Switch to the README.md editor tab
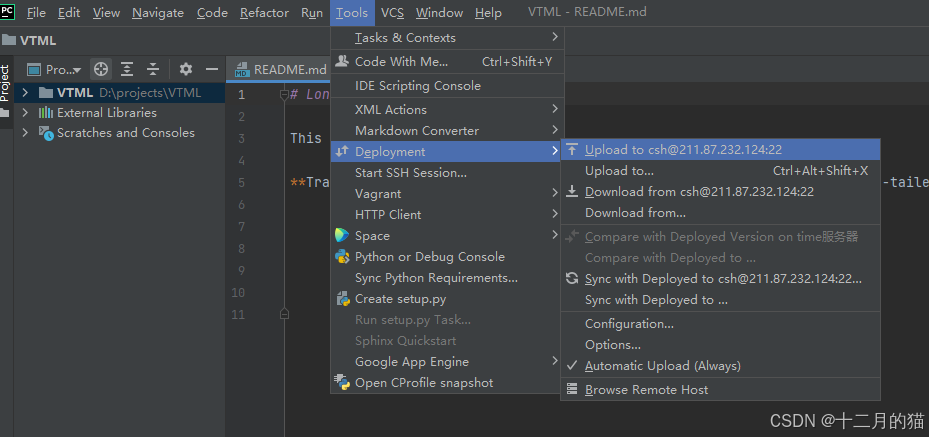 pyautogui.click(x=278, y=70)
